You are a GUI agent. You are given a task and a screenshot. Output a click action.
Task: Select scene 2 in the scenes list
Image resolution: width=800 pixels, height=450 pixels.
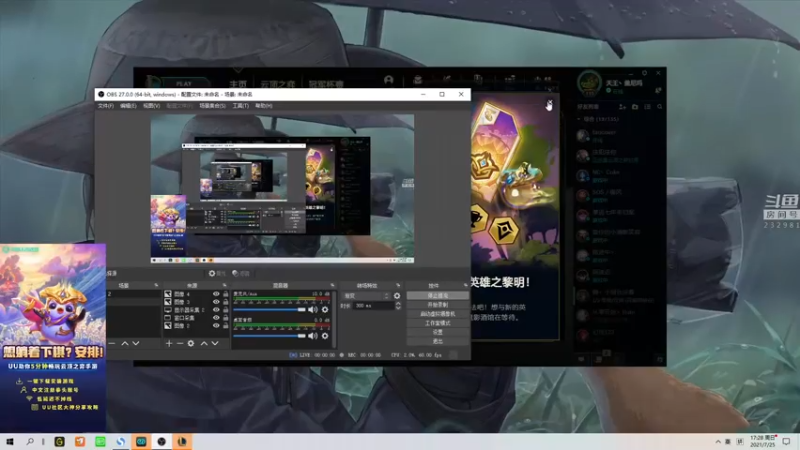point(134,294)
